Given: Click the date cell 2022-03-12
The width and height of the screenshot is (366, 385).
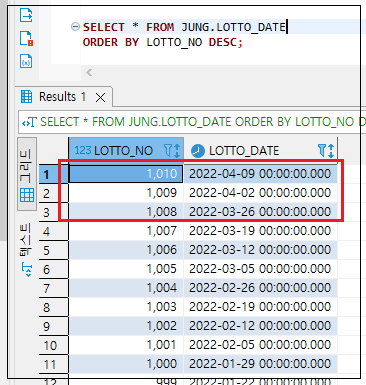Looking at the screenshot, I should pos(260,250).
